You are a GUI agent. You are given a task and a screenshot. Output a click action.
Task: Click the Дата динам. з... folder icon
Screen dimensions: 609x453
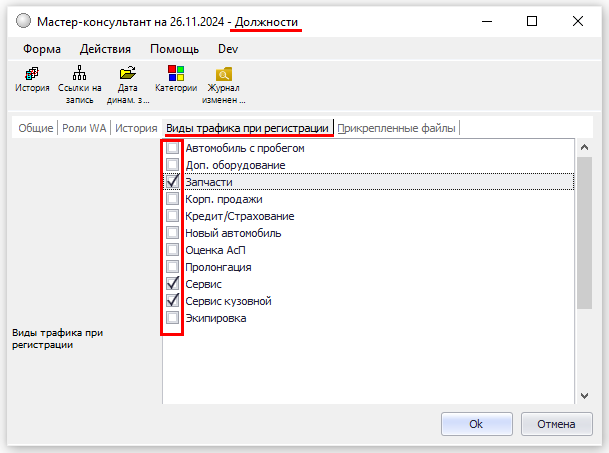point(128,74)
